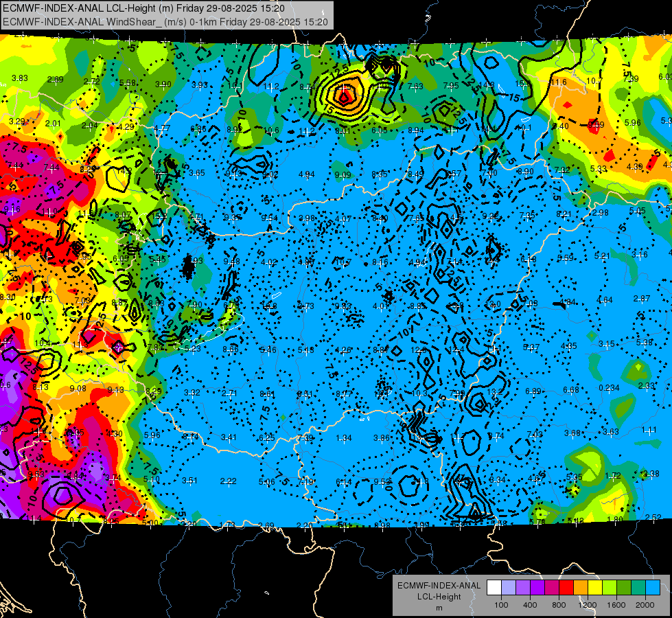Image resolution: width=672 pixels, height=618 pixels.
Task: Click the wind shear value "0.234"
Action: click(609, 388)
